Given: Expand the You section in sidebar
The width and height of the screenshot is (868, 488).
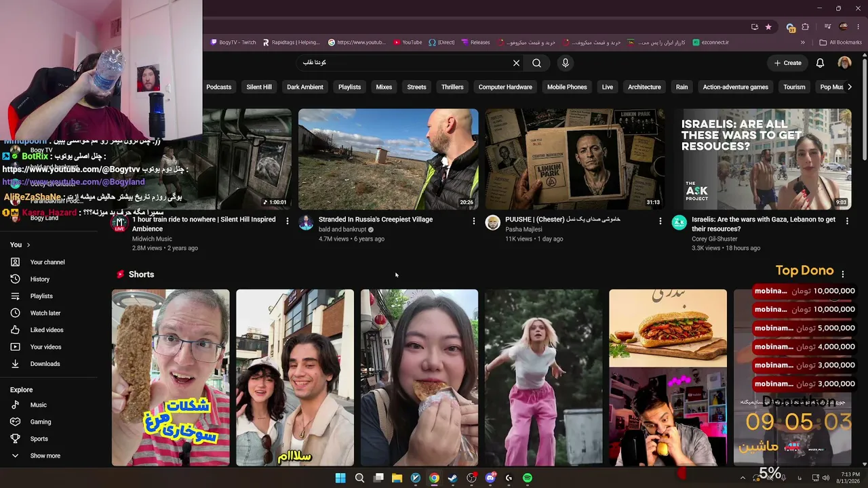Looking at the screenshot, I should point(20,245).
